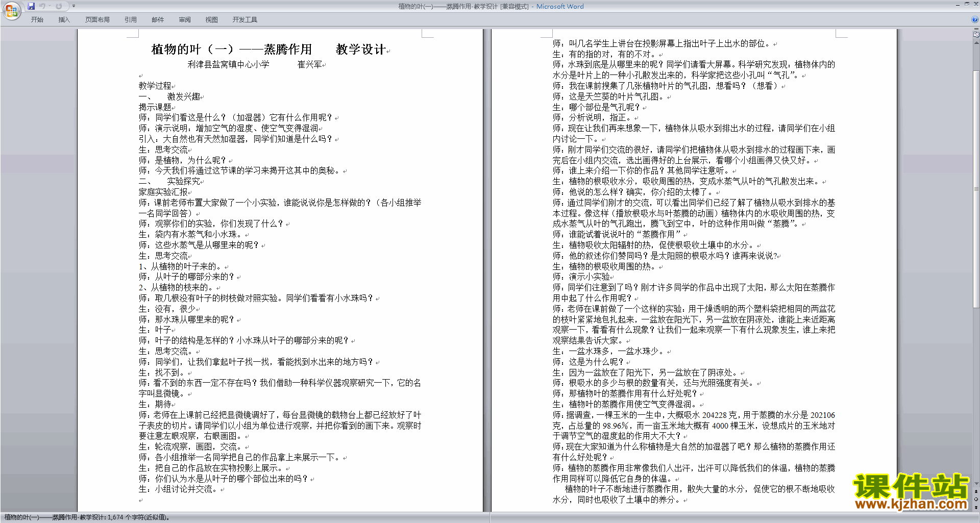Open the 开发工具 ribbon tab
This screenshot has width=980, height=523.
tap(244, 20)
